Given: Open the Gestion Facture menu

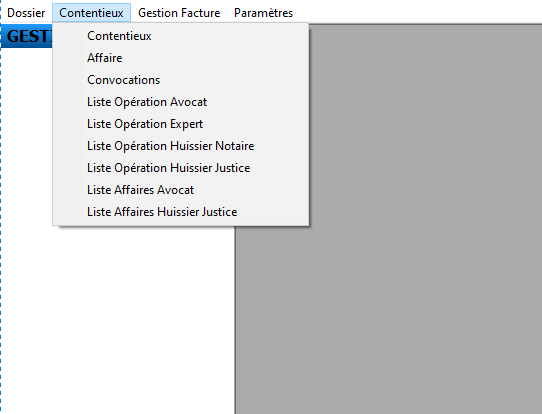Looking at the screenshot, I should click(x=179, y=13).
